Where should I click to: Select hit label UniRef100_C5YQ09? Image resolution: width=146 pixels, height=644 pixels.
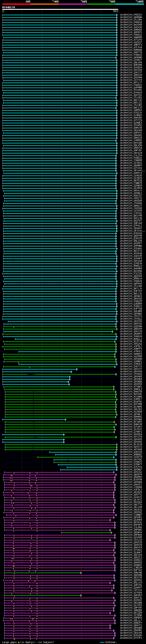pyautogui.click(x=131, y=374)
